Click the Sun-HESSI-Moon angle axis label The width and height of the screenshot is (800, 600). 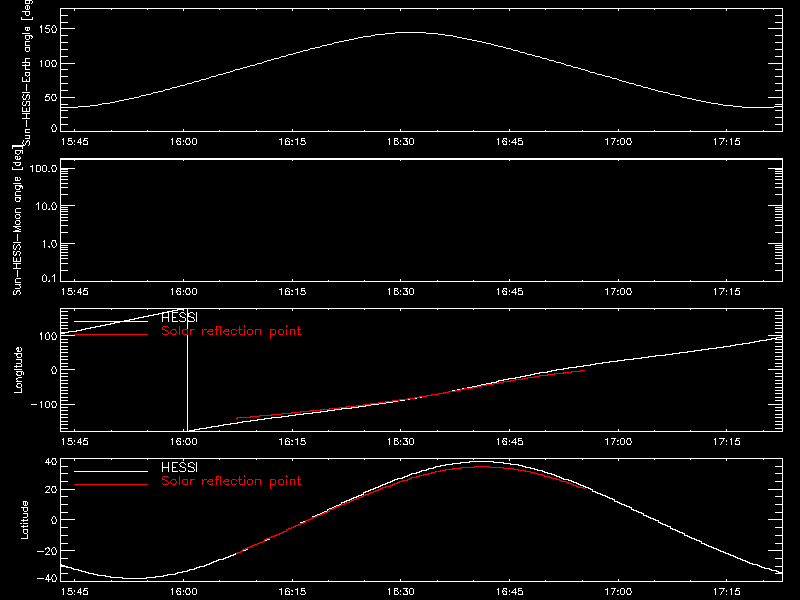(17, 220)
